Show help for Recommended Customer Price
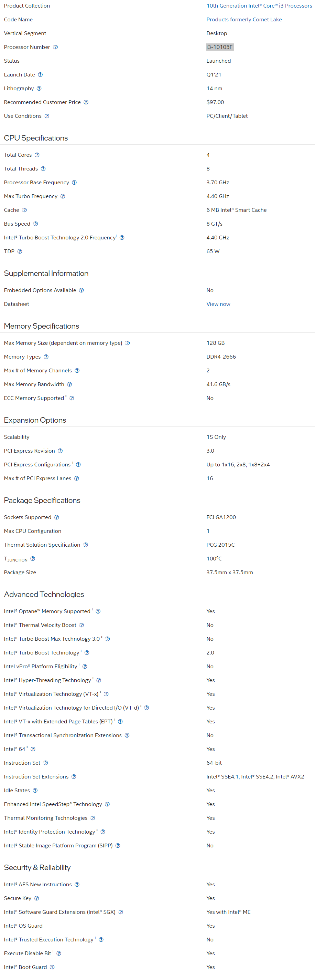315x980 pixels. tap(86, 102)
